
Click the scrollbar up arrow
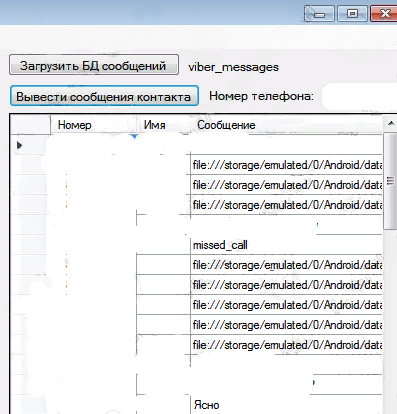[390, 124]
